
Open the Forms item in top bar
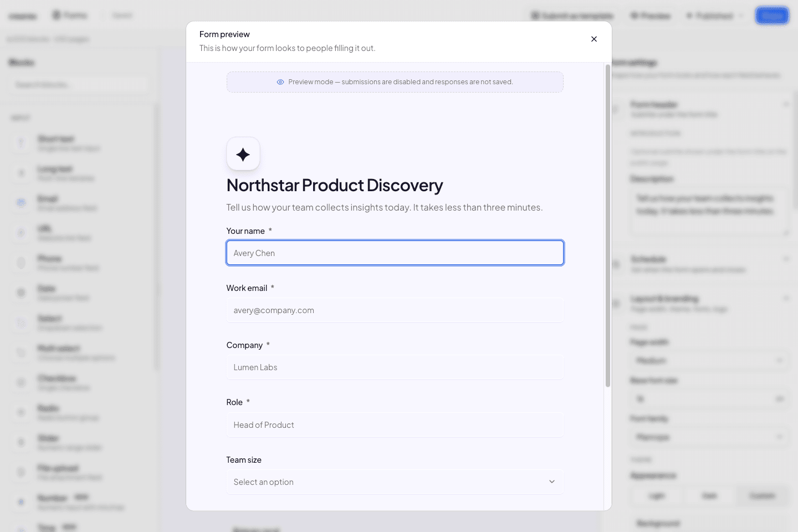(x=70, y=16)
